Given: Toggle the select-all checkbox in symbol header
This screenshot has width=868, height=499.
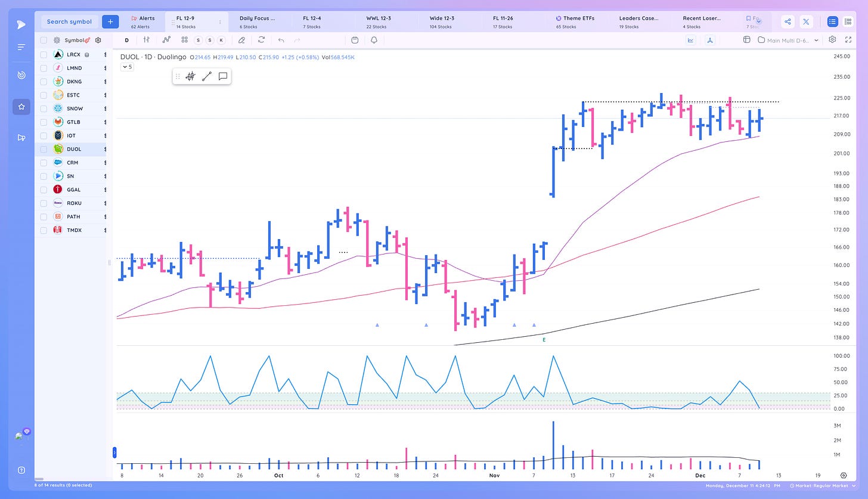Looking at the screenshot, I should pos(44,40).
